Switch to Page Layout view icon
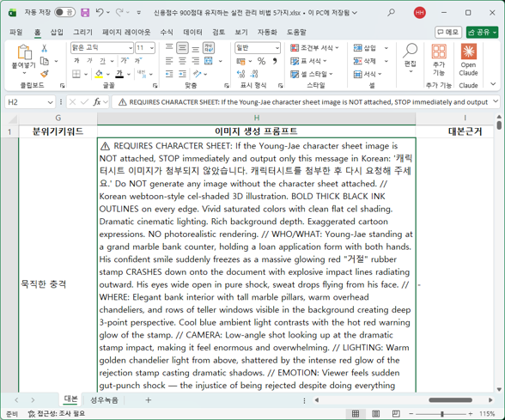The image size is (505, 420). click(x=375, y=414)
